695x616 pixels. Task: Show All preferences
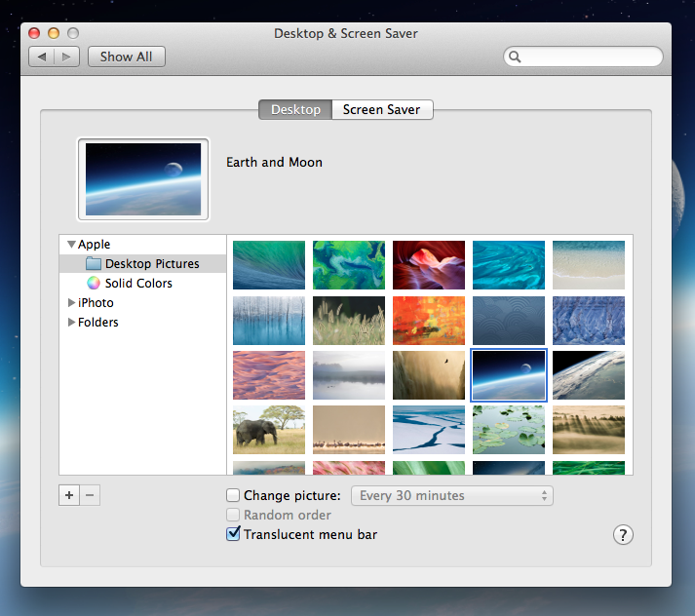tap(127, 57)
